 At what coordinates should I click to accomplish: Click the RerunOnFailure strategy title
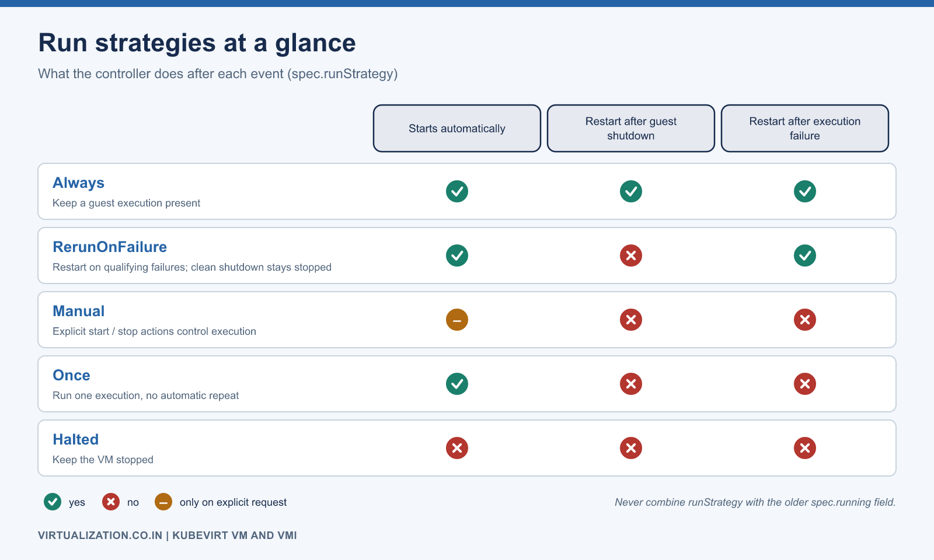click(x=110, y=247)
